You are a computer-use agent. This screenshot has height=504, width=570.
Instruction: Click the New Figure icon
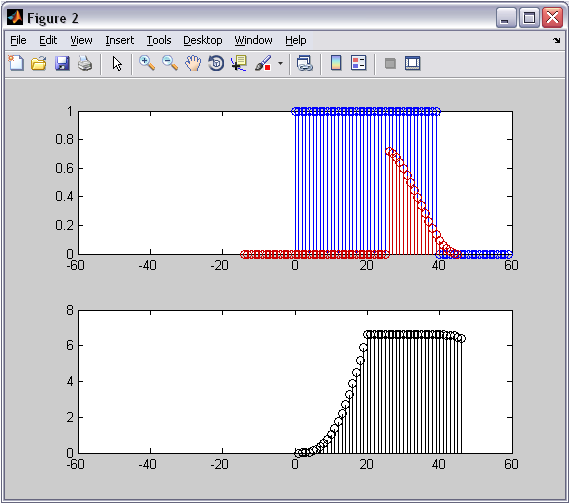tap(16, 63)
